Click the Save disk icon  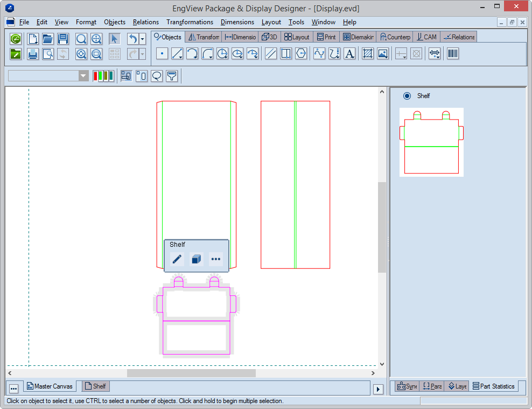(x=63, y=39)
